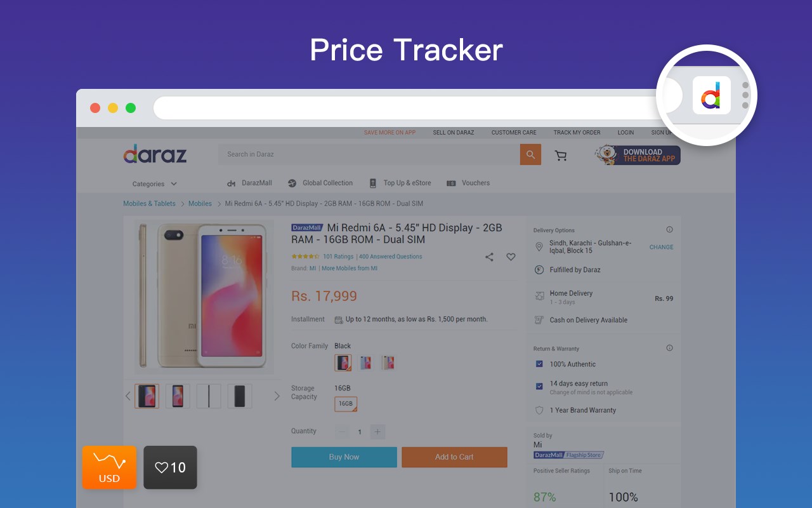812x508 pixels.
Task: Select the Black color family swatch
Action: (343, 363)
